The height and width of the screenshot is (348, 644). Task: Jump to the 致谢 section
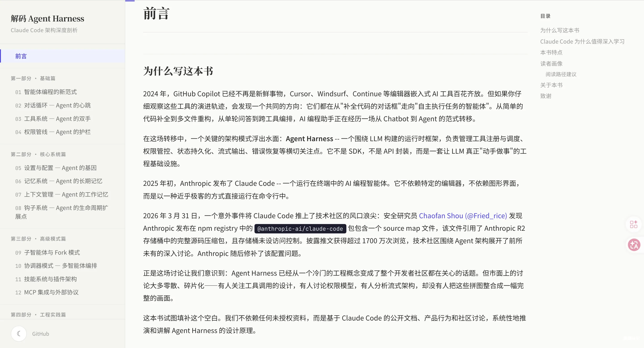click(x=546, y=96)
